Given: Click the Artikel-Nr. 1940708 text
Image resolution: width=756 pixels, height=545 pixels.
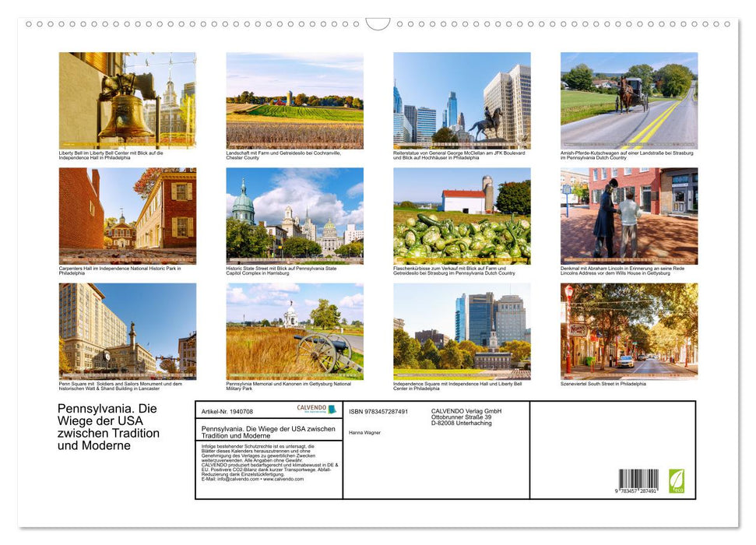Looking at the screenshot, I should click(x=227, y=412).
